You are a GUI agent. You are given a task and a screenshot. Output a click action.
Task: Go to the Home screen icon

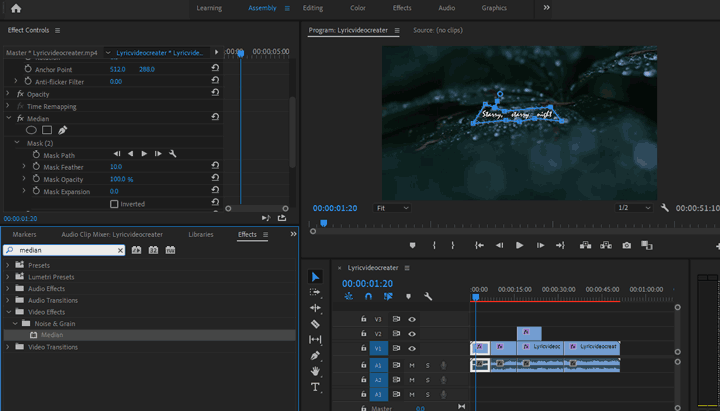[x=15, y=8]
